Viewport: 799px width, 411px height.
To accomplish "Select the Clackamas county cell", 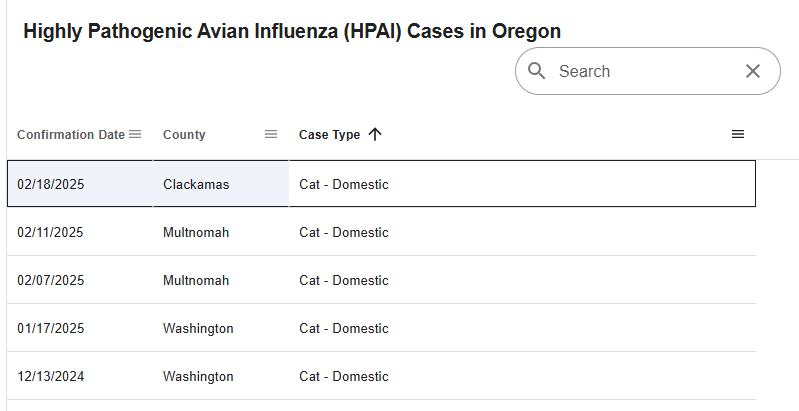I will [x=196, y=184].
